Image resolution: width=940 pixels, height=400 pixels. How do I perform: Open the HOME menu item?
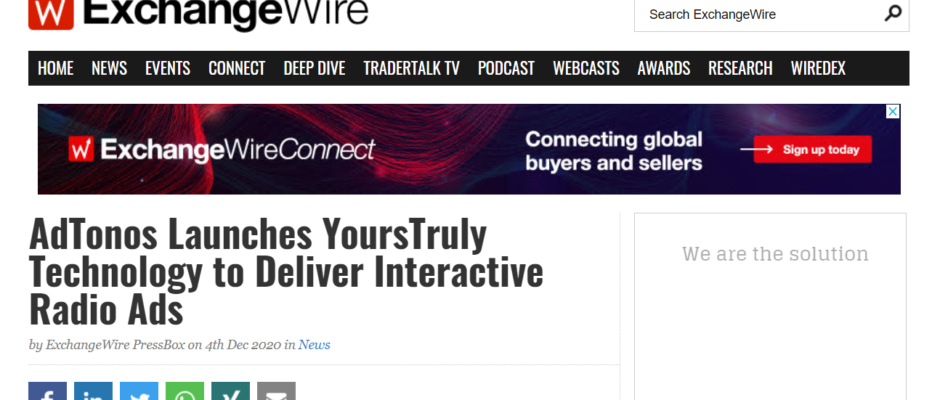tap(56, 68)
